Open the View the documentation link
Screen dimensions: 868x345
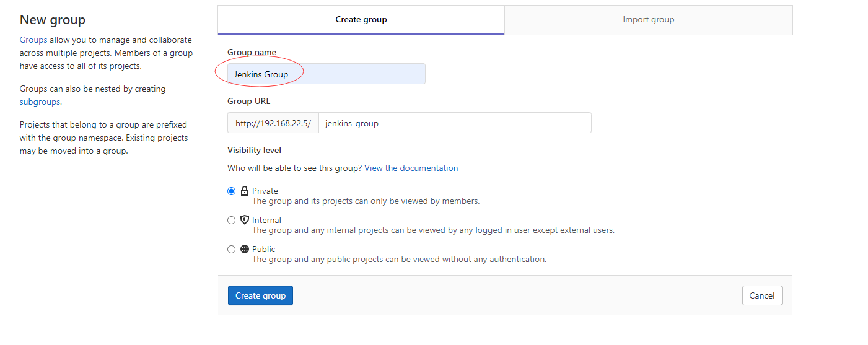(x=411, y=168)
